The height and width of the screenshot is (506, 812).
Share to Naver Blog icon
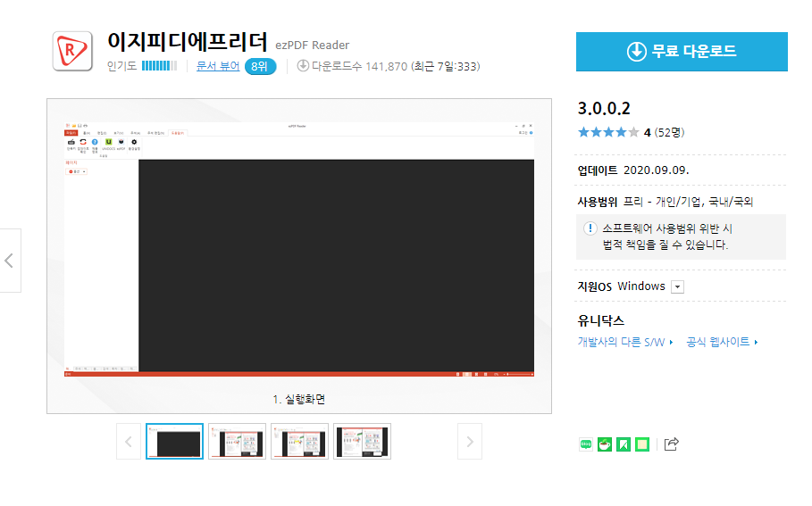coord(586,444)
